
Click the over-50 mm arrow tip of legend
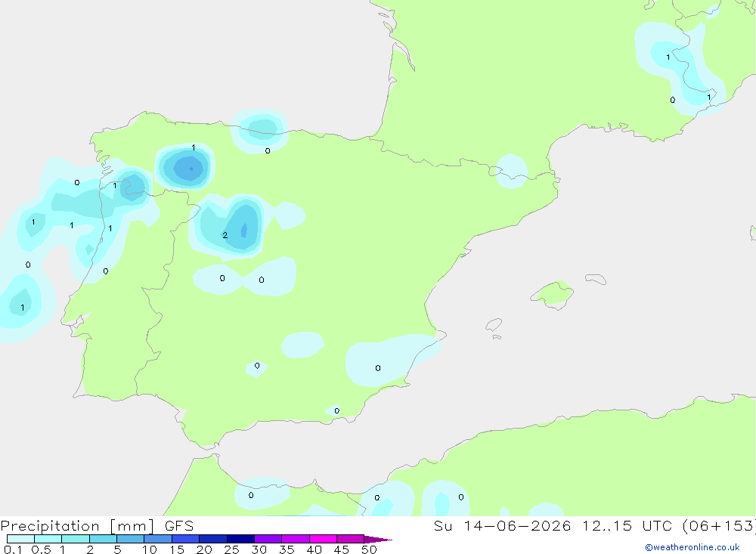point(377,539)
